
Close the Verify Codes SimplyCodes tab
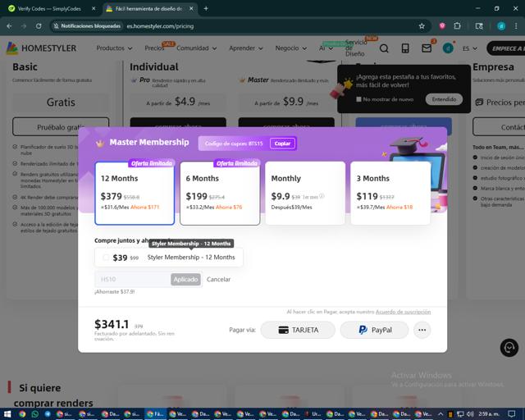pyautogui.click(x=94, y=9)
